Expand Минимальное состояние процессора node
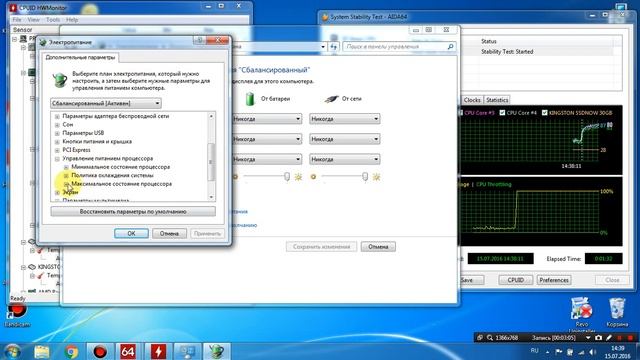640x360 pixels. point(66,167)
